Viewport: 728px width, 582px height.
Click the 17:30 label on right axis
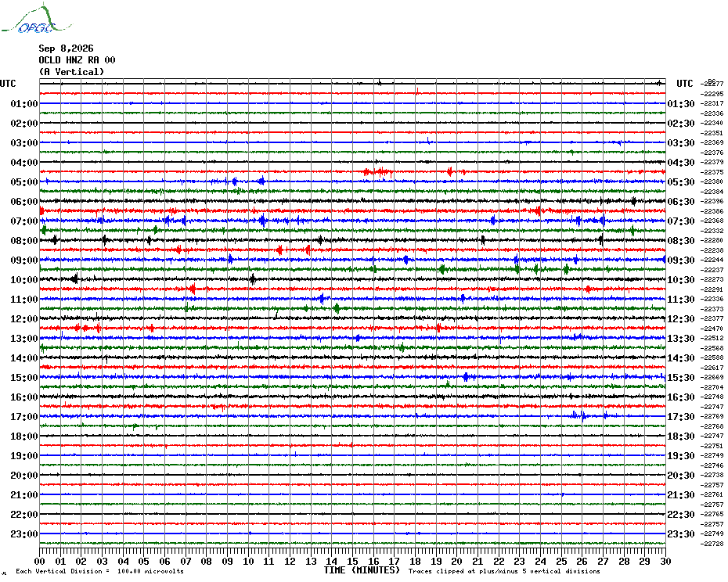(681, 417)
